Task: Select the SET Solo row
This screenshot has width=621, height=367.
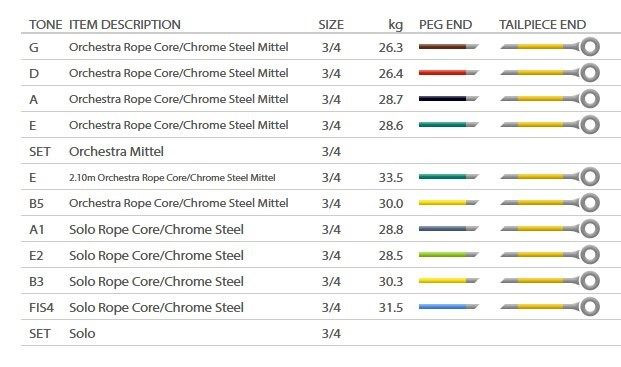Action: point(321,333)
